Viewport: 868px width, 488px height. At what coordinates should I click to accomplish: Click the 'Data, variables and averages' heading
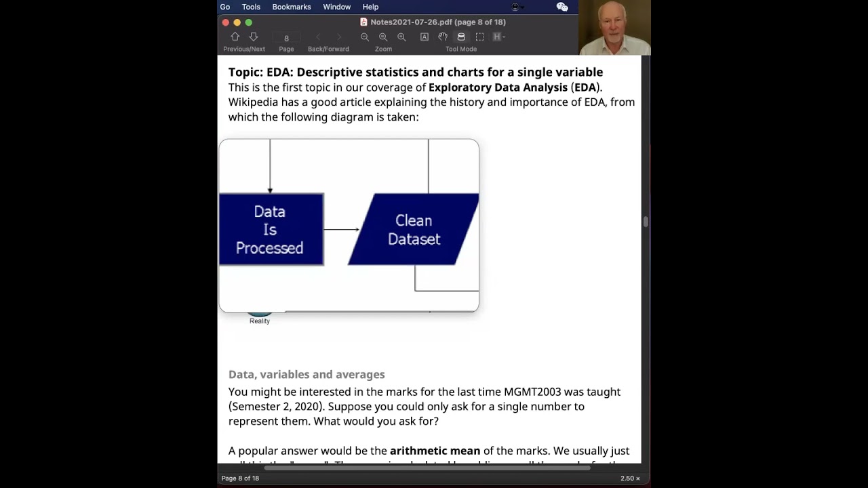pos(307,374)
